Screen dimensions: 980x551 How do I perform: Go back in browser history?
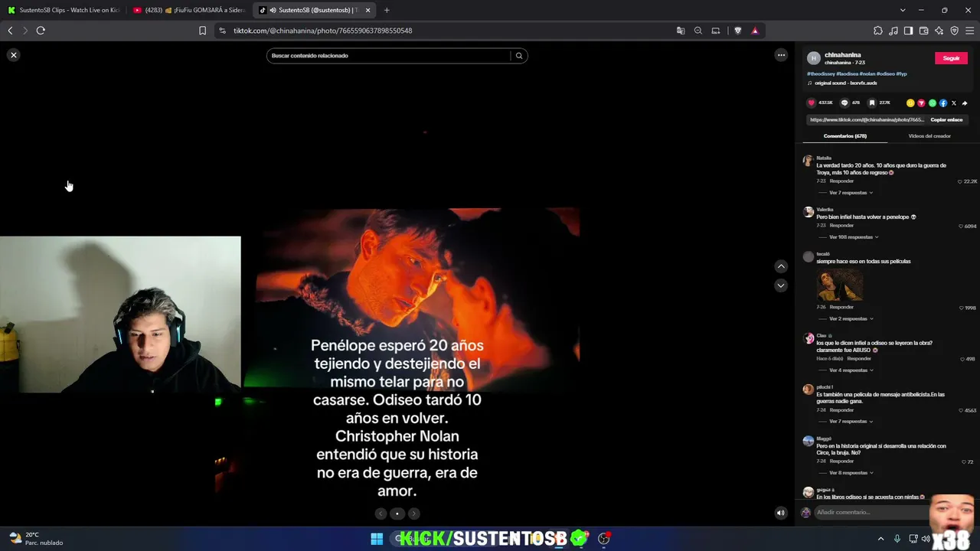tap(10, 31)
